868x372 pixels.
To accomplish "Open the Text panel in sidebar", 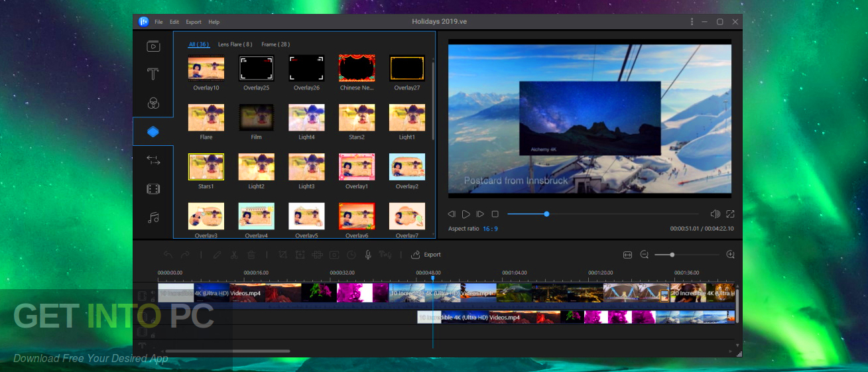I will coord(153,74).
